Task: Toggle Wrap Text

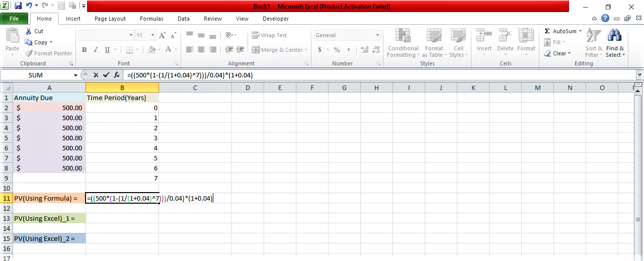Action: click(x=269, y=35)
